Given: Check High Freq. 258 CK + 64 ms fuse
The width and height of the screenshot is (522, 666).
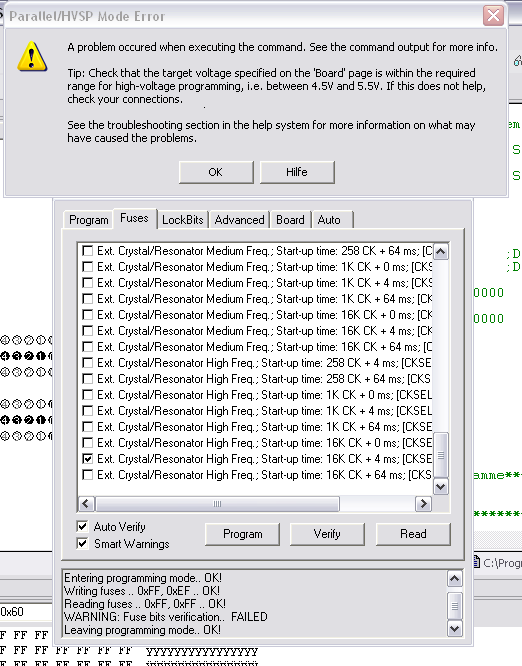Looking at the screenshot, I should point(87,378).
